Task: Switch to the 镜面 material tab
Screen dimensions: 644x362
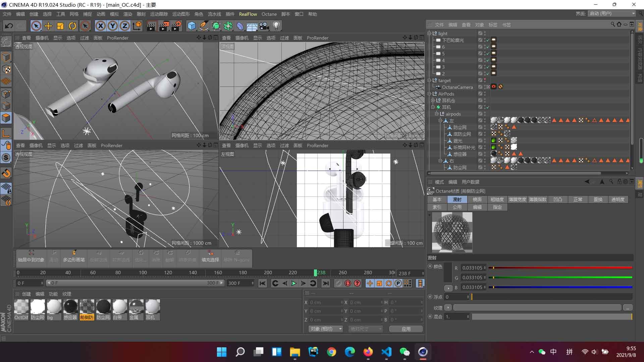Action: pos(477,199)
